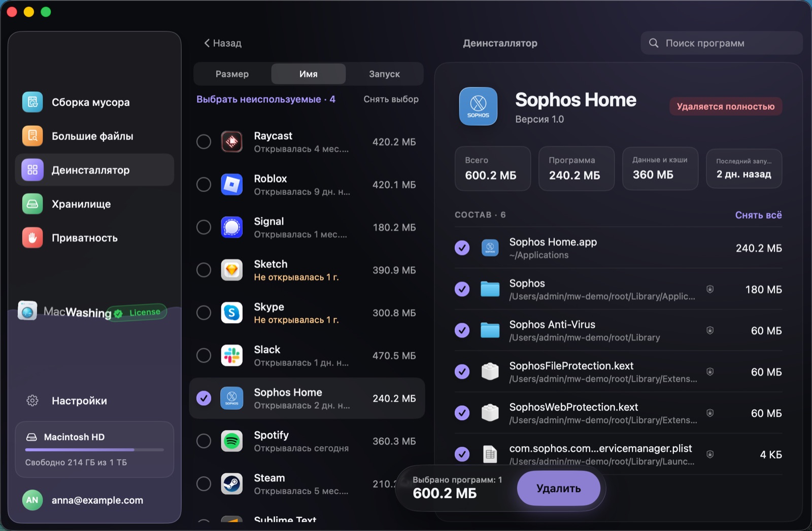812x531 pixels.
Task: Click the Slack app icon
Action: [x=232, y=356]
